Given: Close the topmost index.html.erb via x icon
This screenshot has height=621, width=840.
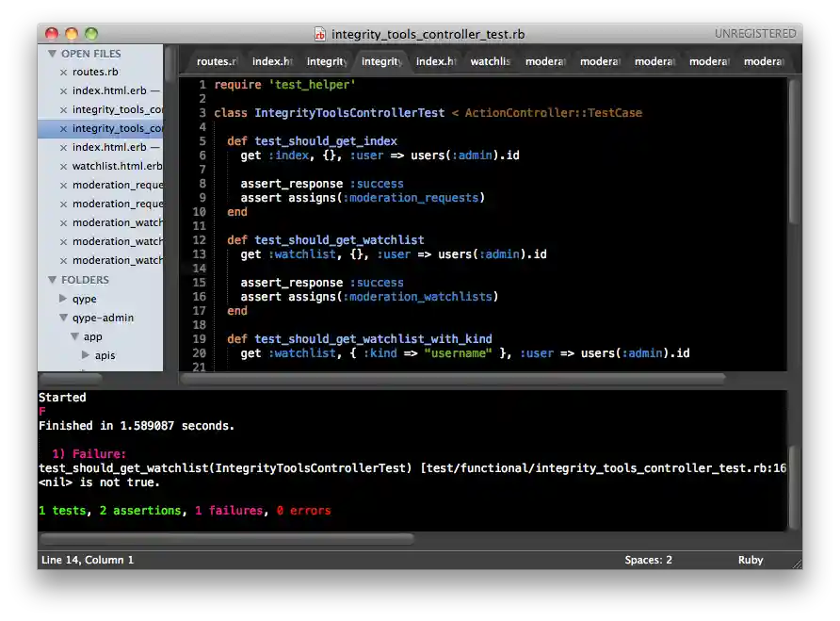Looking at the screenshot, I should 62,90.
